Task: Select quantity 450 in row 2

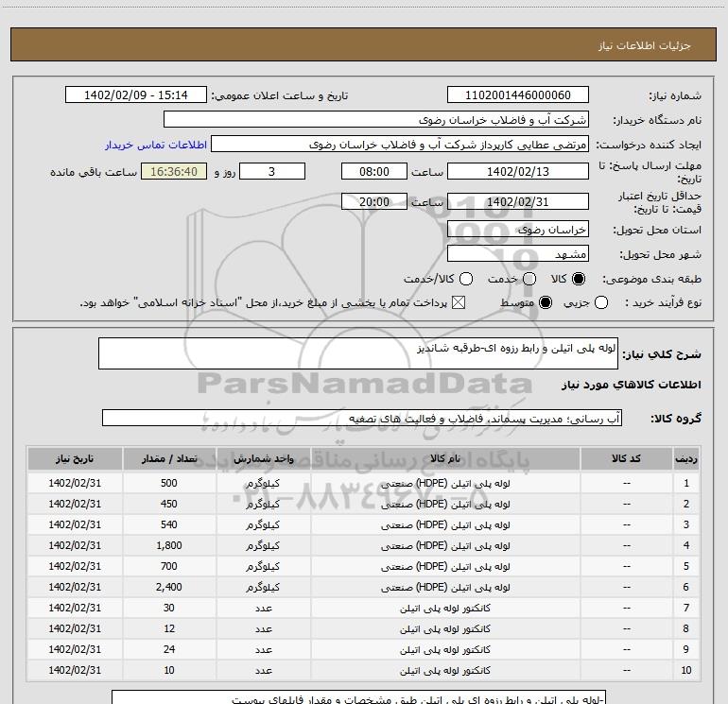Action: (169, 504)
